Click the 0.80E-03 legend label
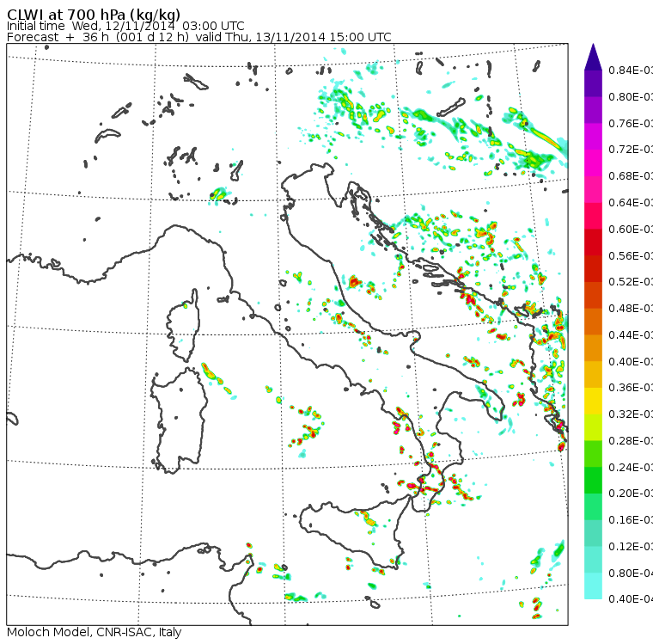Image resolution: width=653 pixels, height=644 pixels. (x=631, y=97)
